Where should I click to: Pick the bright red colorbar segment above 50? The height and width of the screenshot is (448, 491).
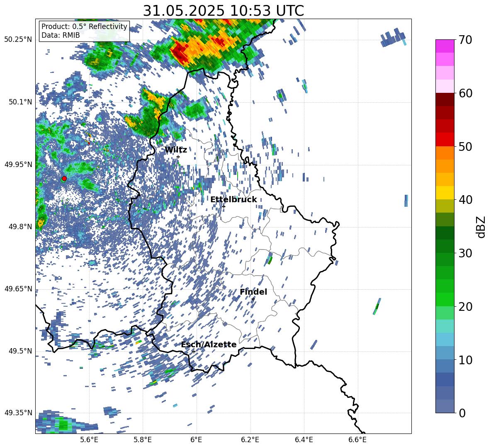tap(445, 140)
